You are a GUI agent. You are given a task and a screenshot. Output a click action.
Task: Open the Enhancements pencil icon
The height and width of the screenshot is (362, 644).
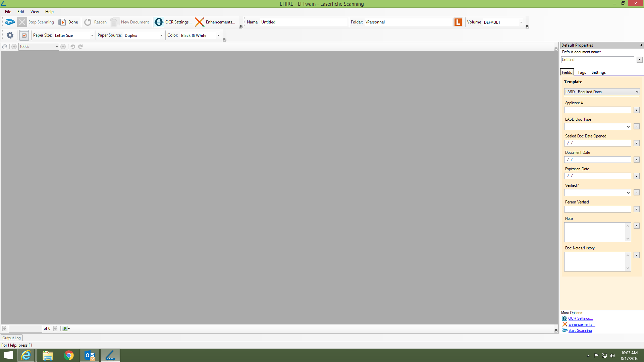[x=200, y=22]
